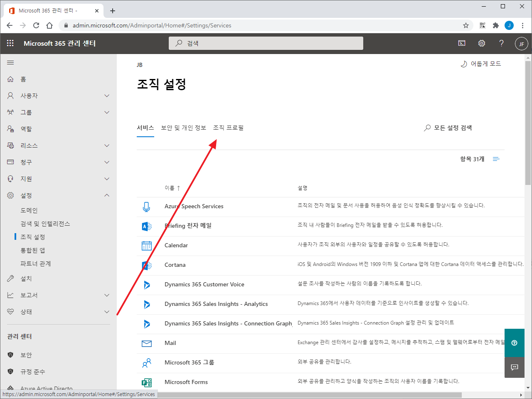
Task: Switch to the 조직 프로필 tab
Action: (228, 128)
